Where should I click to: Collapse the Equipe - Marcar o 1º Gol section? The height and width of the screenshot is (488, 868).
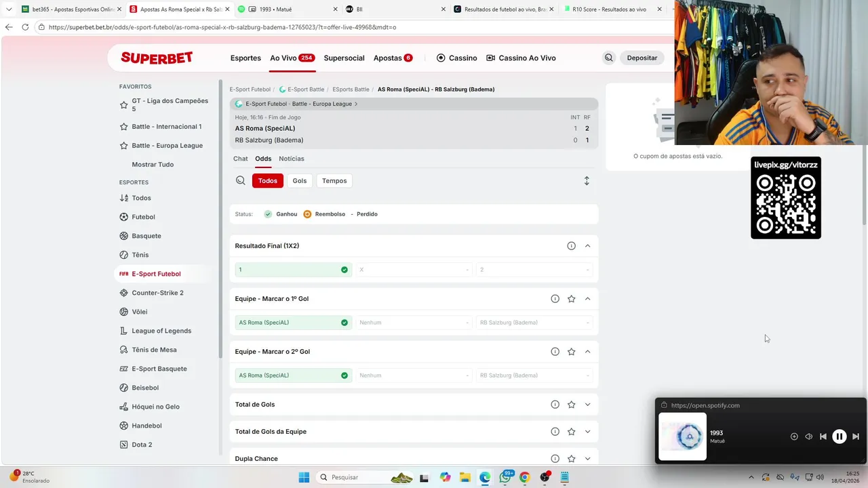(x=587, y=299)
